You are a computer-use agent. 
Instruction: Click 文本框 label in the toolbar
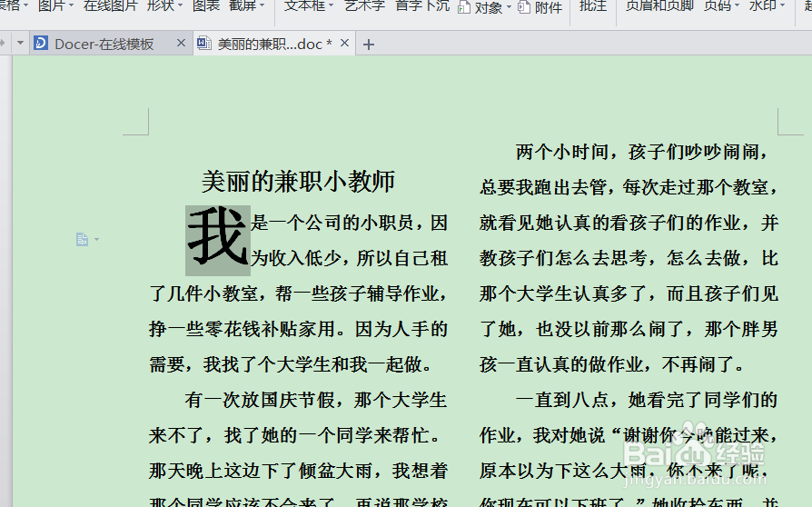pyautogui.click(x=304, y=5)
